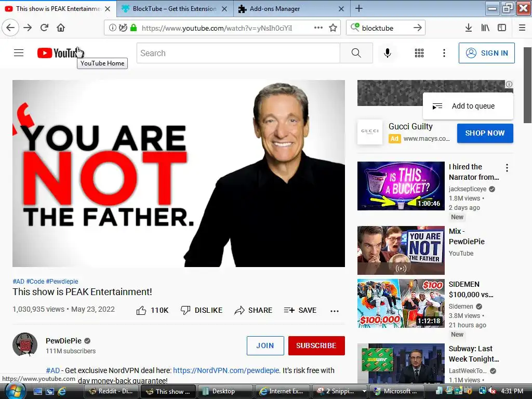
Task: Click the 4:31 PM taskbar clock
Action: (512, 391)
